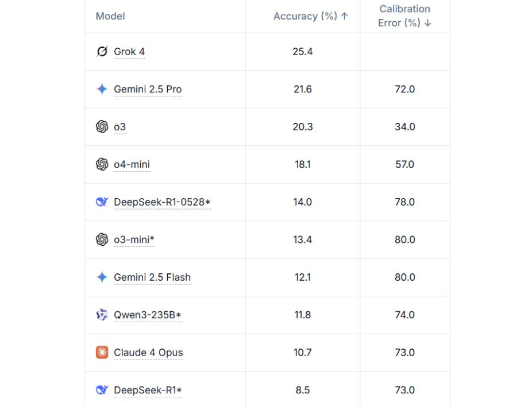Open the DeepSeek-R1-0528 model link
The height and width of the screenshot is (406, 532).
pos(162,202)
